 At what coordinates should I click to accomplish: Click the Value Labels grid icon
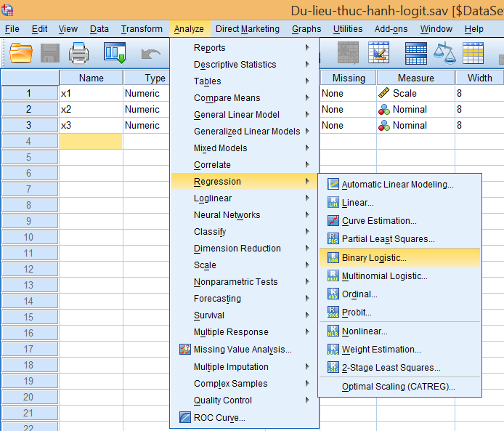pyautogui.click(x=379, y=53)
